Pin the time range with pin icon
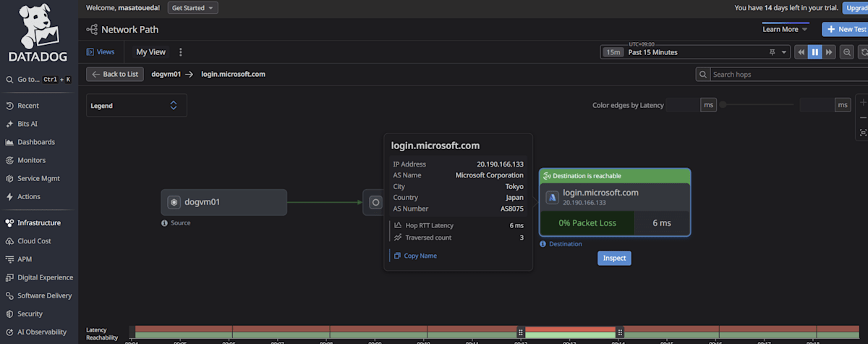Viewport: 868px width, 344px height. [x=773, y=52]
